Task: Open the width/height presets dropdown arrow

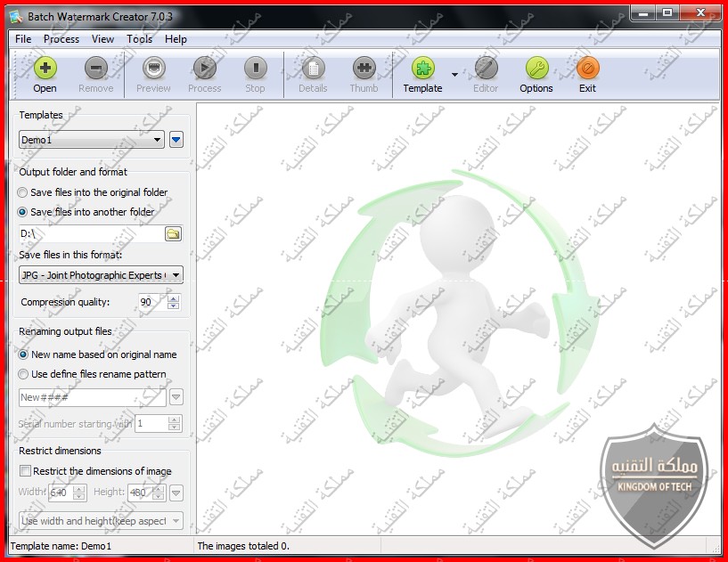Action: 176,493
